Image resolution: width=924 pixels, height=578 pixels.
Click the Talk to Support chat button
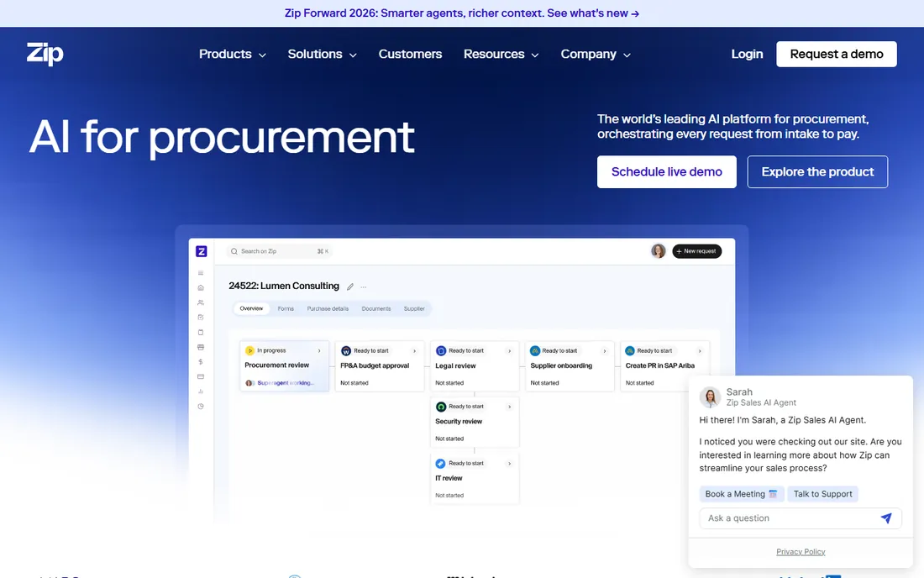tap(822, 494)
